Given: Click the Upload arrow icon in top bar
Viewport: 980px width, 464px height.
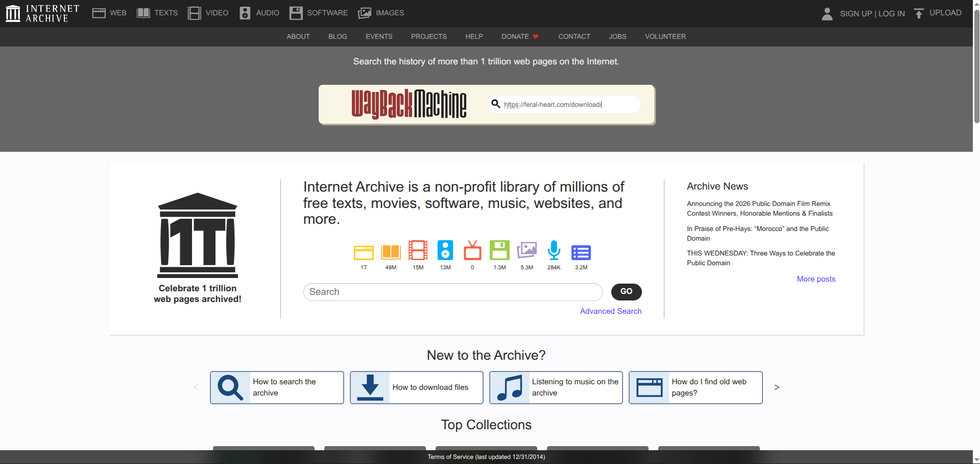Looking at the screenshot, I should (x=919, y=13).
